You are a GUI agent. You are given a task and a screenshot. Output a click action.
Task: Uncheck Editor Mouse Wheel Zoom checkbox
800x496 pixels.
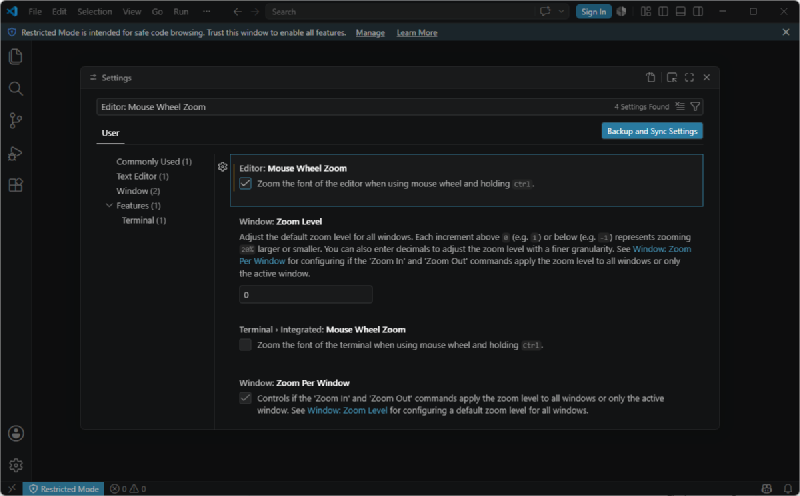pos(245,184)
